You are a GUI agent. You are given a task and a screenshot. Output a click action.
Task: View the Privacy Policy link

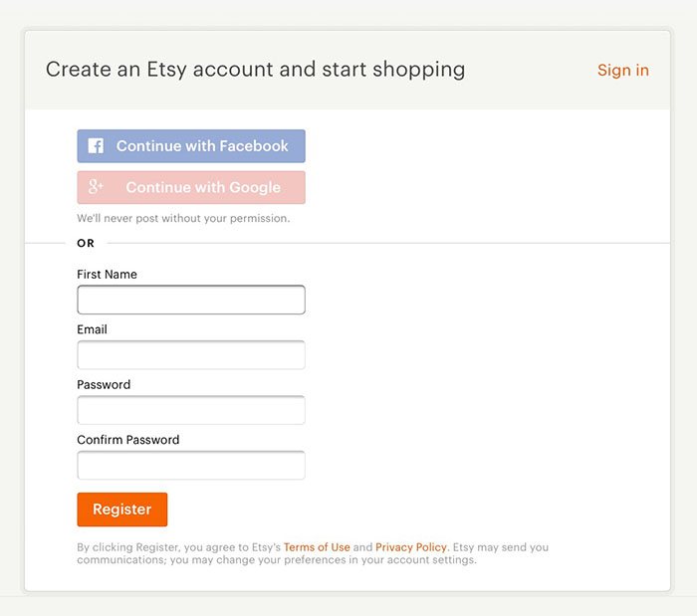point(410,547)
